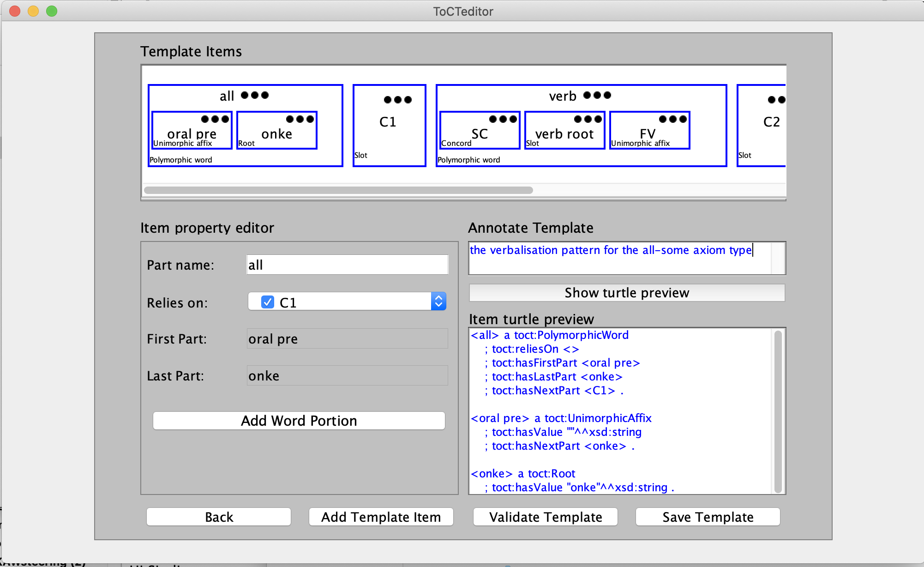The height and width of the screenshot is (567, 924).
Task: Open three-dot menu on 'oral pre' affix
Action: tap(215, 119)
